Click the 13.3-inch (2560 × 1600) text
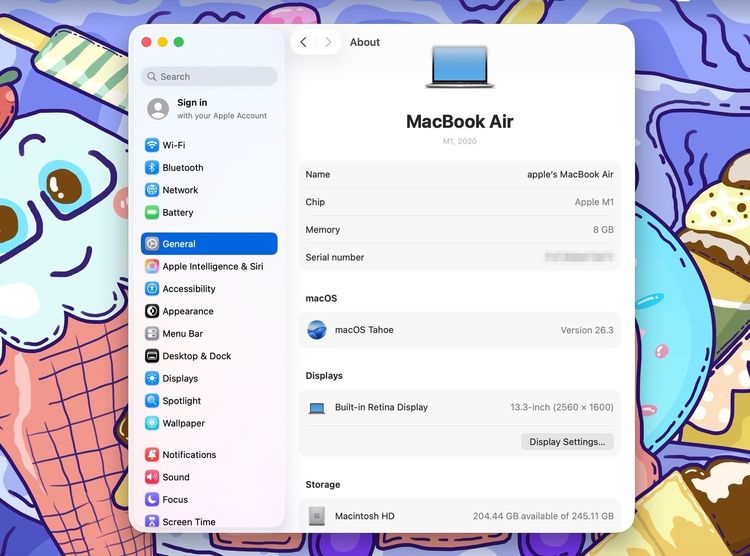The width and height of the screenshot is (750, 556). [562, 407]
